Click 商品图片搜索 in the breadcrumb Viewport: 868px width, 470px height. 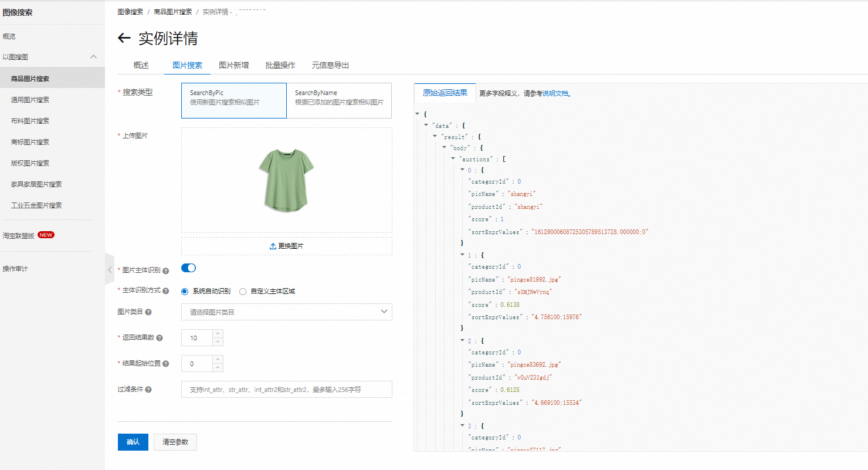173,12
